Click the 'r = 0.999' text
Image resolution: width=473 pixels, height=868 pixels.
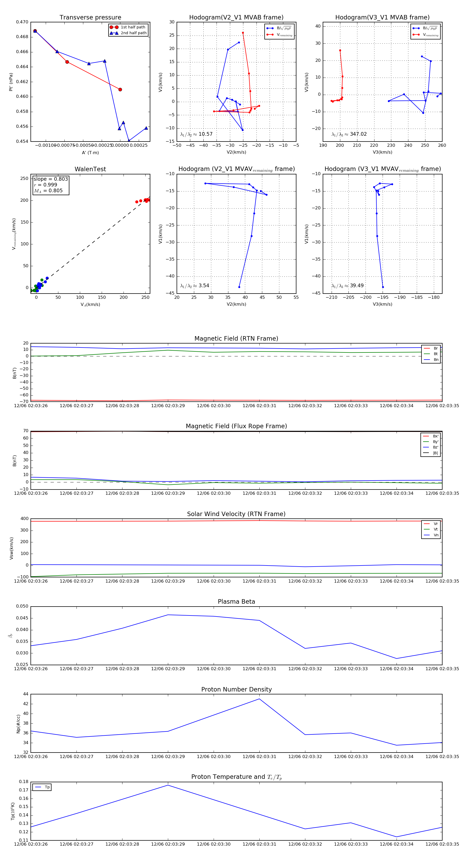pyautogui.click(x=45, y=185)
